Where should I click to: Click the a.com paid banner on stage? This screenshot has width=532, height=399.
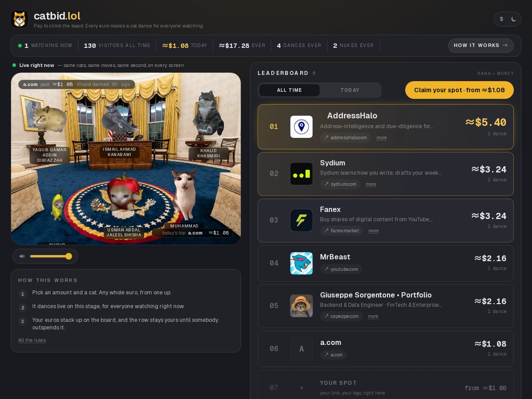click(x=77, y=84)
